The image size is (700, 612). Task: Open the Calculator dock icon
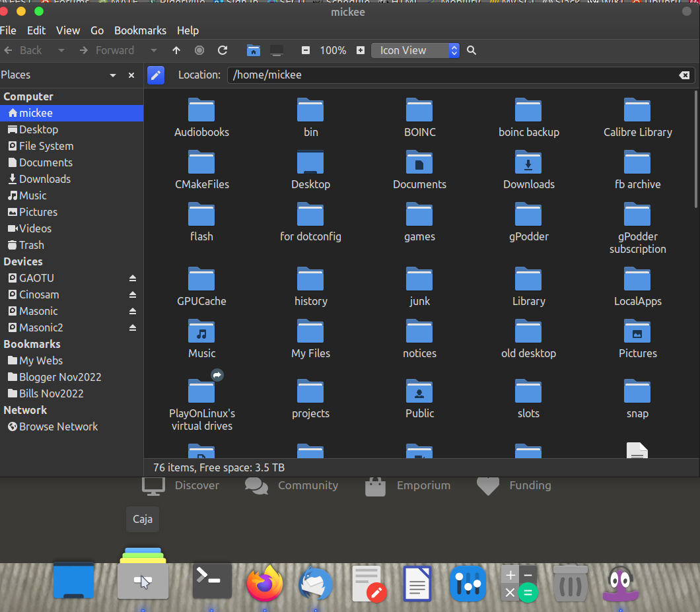pos(519,583)
